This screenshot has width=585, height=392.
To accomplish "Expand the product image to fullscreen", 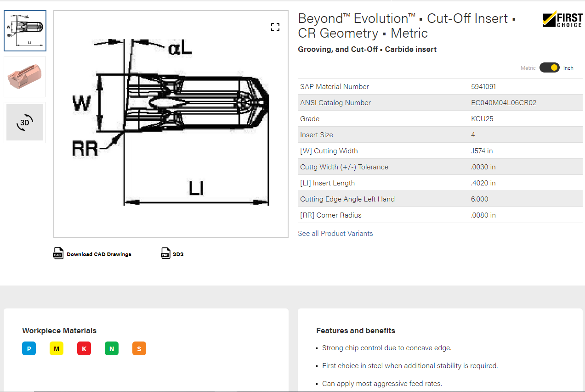I will coord(275,27).
